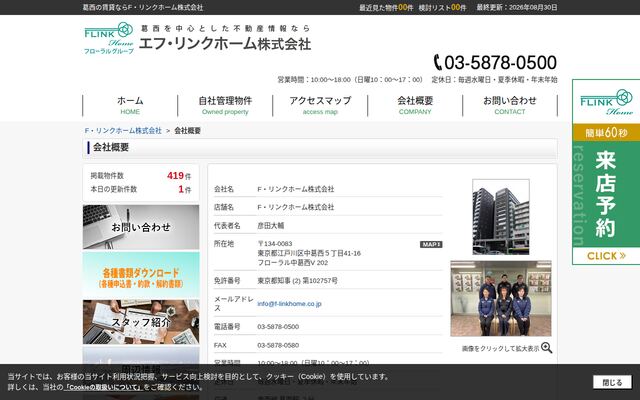640x400 pixels.
Task: Click the magnifier icon for image enlargement
Action: (547, 348)
